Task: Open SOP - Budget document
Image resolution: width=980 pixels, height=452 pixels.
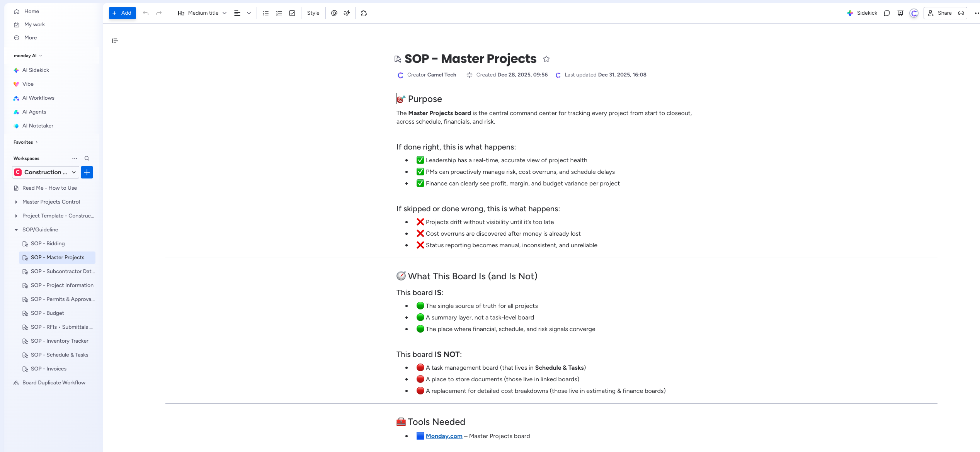Action: tap(48, 313)
